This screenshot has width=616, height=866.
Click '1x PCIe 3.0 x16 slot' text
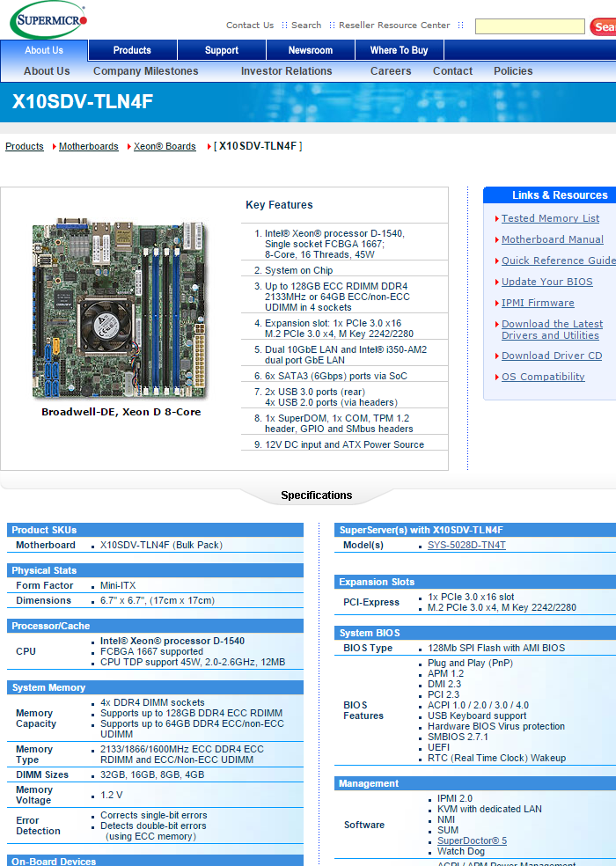point(471,597)
